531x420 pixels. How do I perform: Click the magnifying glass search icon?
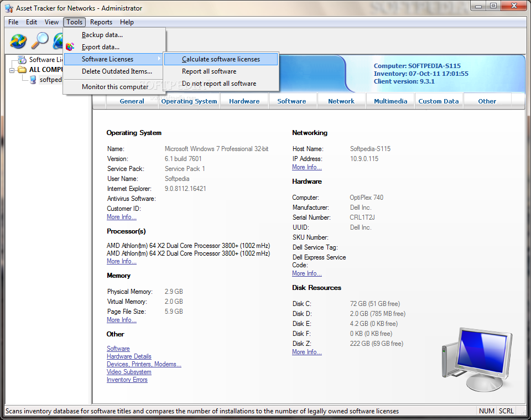coord(40,41)
